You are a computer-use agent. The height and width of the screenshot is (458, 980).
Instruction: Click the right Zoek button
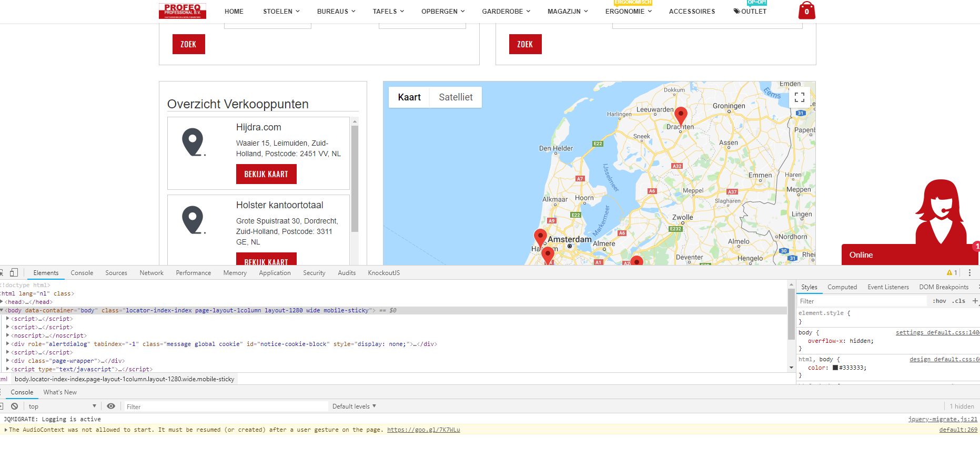(525, 44)
